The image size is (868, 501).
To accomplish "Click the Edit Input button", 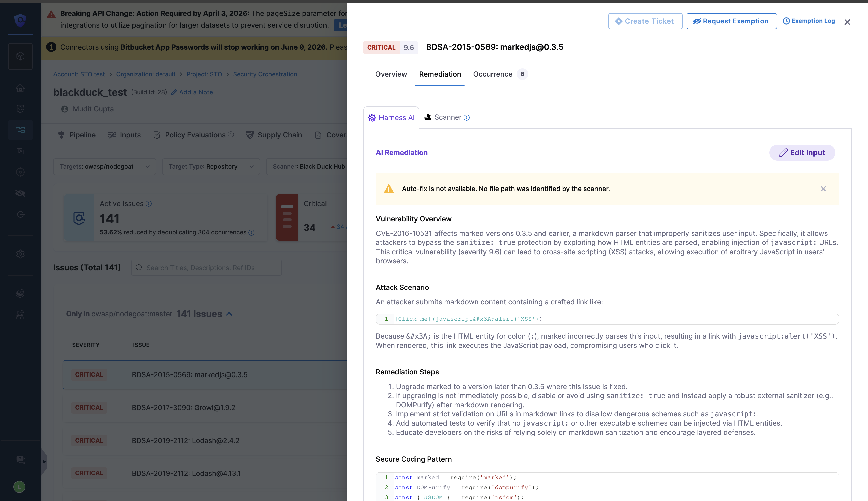I will click(x=802, y=152).
